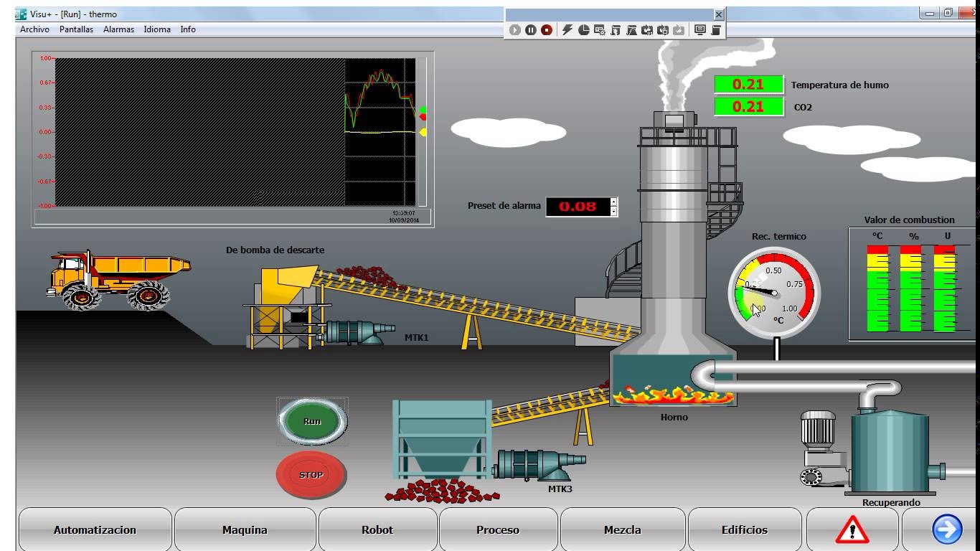Click the Preset de alarma value field

point(578,207)
